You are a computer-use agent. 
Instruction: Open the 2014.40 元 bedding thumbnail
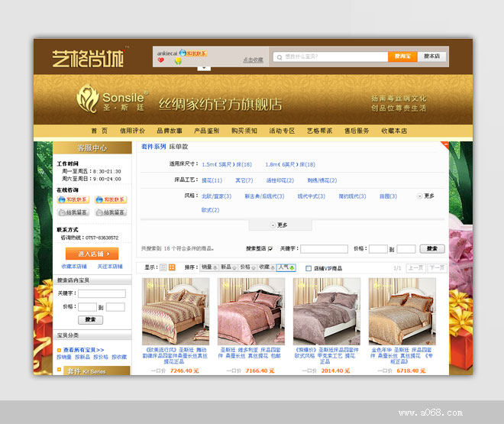[x=327, y=312]
